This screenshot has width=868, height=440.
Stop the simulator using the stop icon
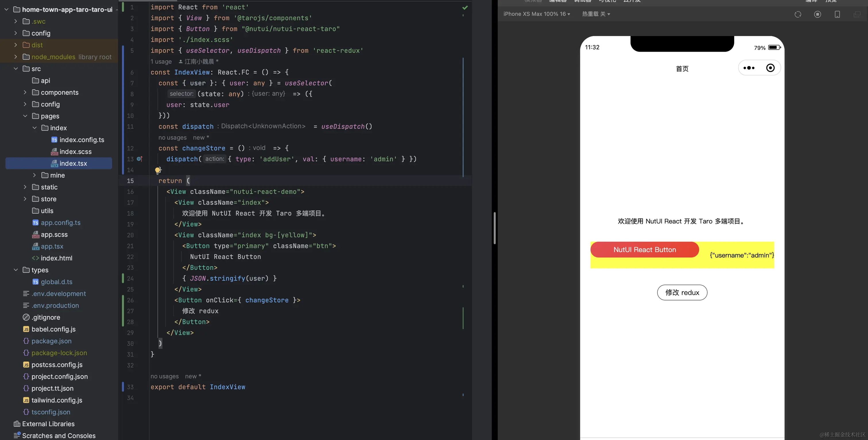[818, 14]
